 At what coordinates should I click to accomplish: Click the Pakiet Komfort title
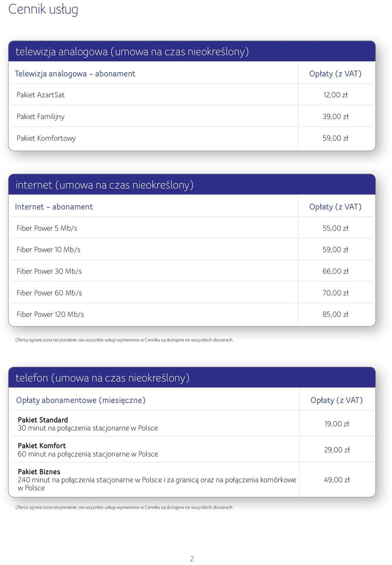point(42,445)
